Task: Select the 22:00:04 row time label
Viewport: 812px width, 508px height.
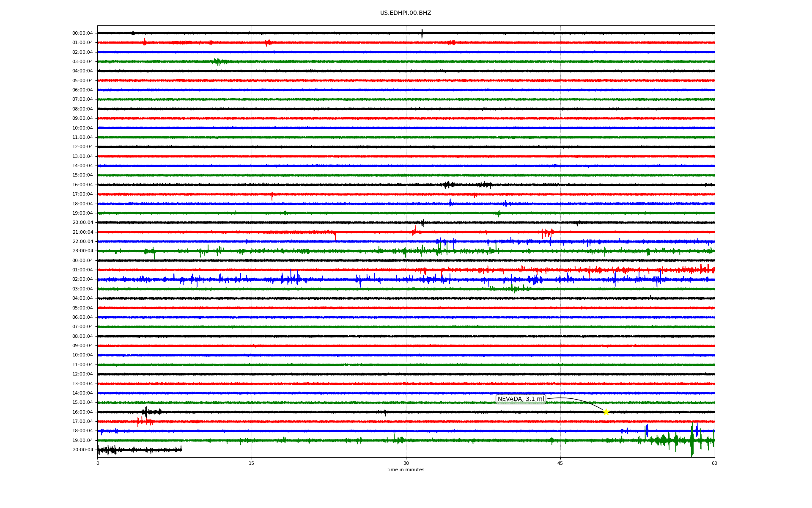Action: tap(82, 242)
